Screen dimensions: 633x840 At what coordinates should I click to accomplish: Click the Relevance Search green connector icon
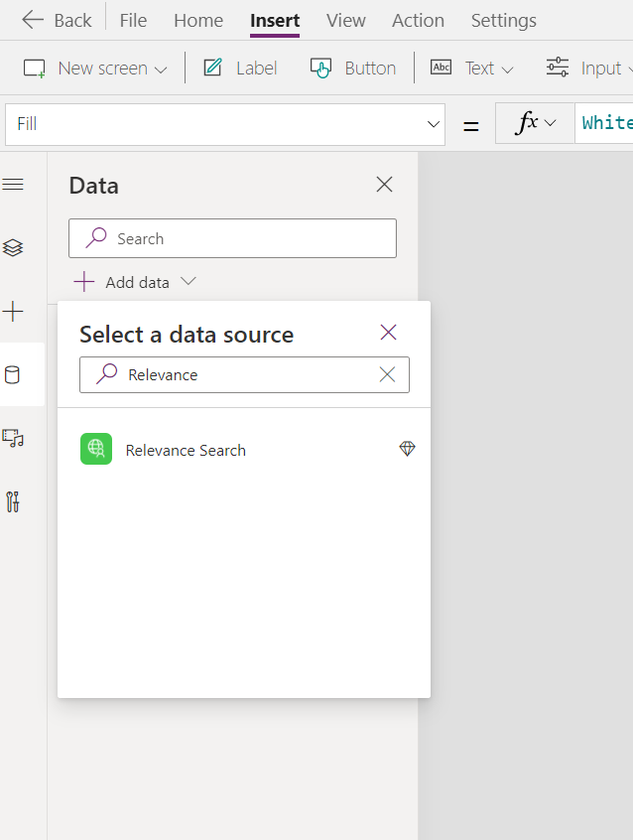click(96, 450)
